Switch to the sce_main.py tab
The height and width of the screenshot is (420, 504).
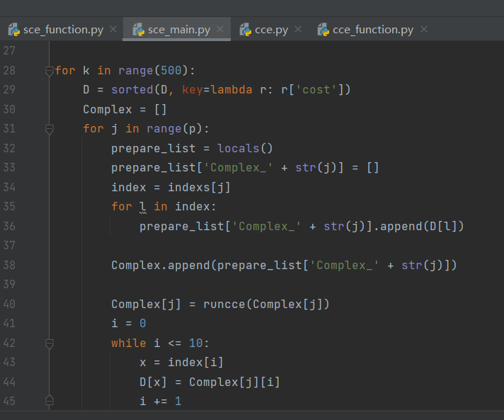[x=178, y=30]
